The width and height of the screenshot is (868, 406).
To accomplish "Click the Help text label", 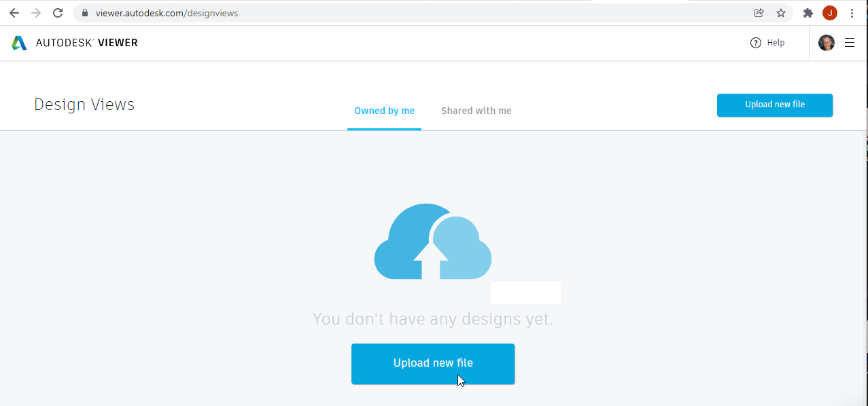I will (x=776, y=42).
